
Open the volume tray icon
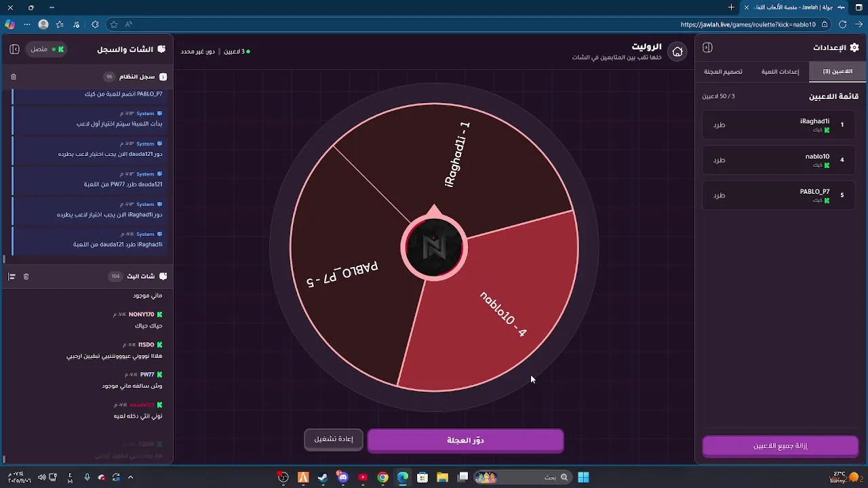pyautogui.click(x=41, y=477)
